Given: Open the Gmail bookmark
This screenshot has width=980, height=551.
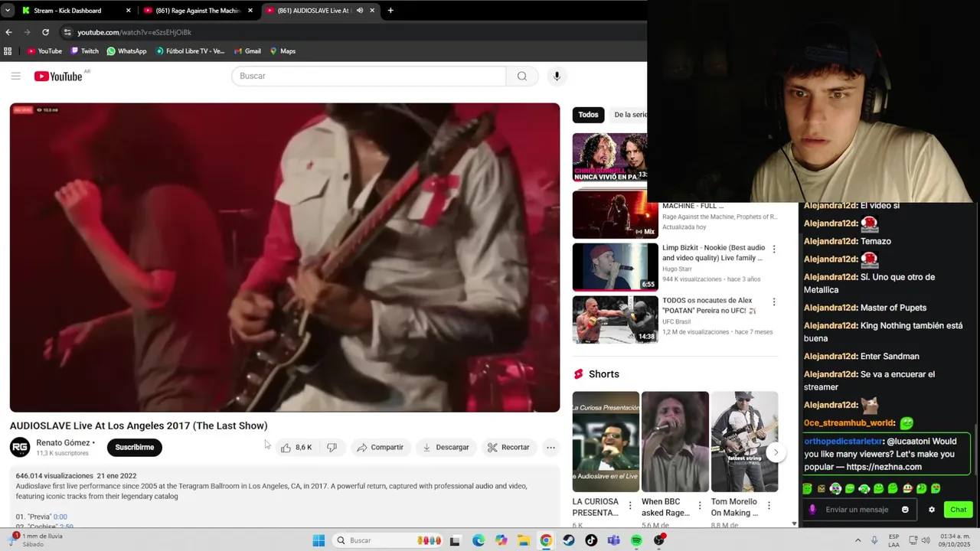Looking at the screenshot, I should [x=247, y=51].
